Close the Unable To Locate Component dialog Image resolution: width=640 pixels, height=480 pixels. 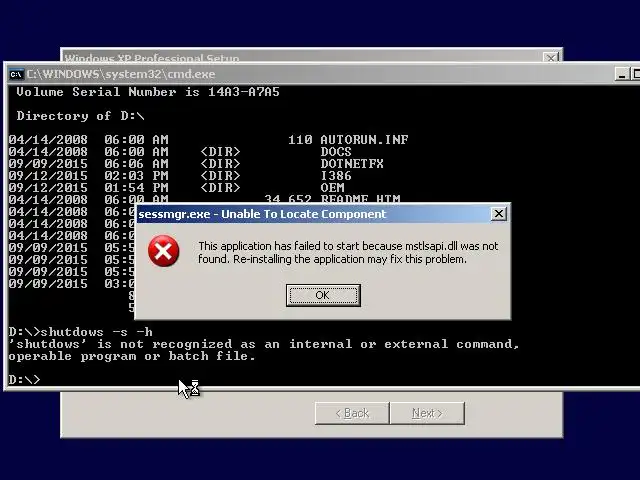point(498,213)
